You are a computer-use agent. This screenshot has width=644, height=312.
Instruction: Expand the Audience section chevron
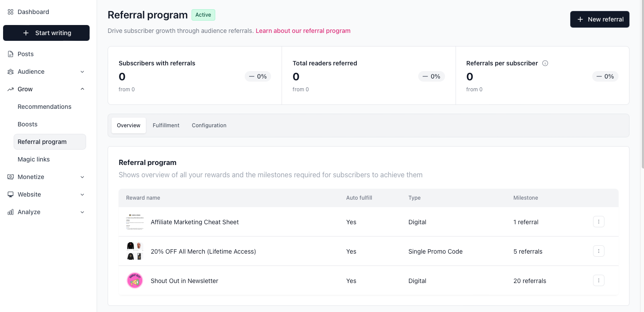click(x=82, y=72)
